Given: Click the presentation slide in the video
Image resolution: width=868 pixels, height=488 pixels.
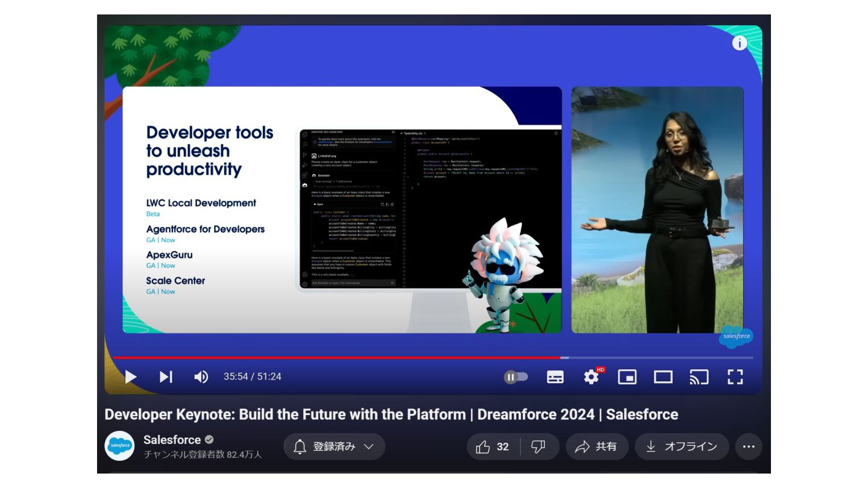Looking at the screenshot, I should (342, 210).
